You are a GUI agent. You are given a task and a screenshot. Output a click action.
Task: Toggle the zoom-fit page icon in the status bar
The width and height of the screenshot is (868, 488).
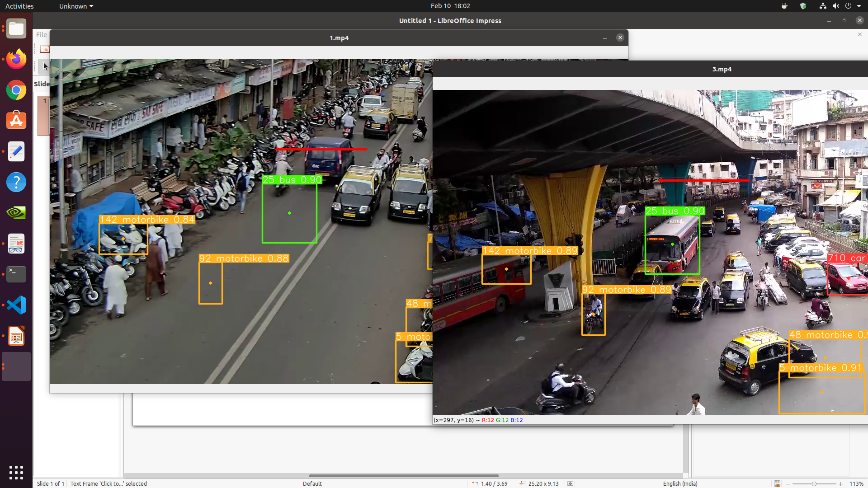point(778,483)
